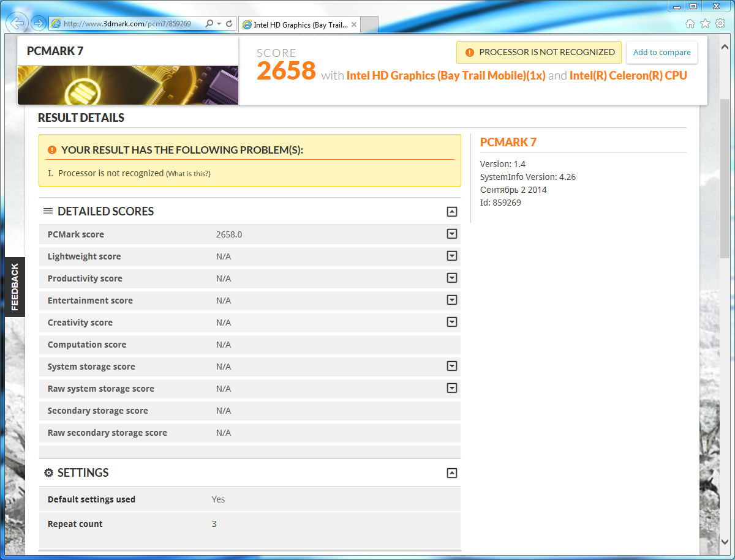Open the browser Tools gear icon
The image size is (735, 560).
(720, 23)
